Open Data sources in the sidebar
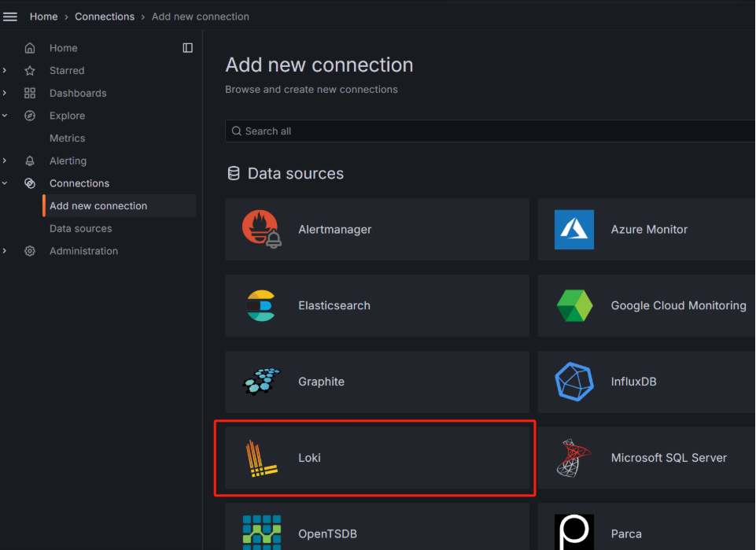The image size is (756, 550). 80,228
